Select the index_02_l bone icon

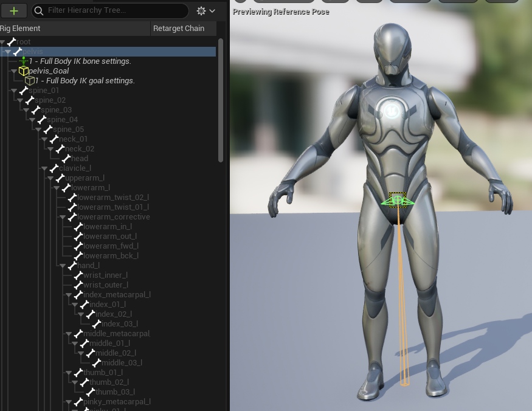[x=91, y=314]
